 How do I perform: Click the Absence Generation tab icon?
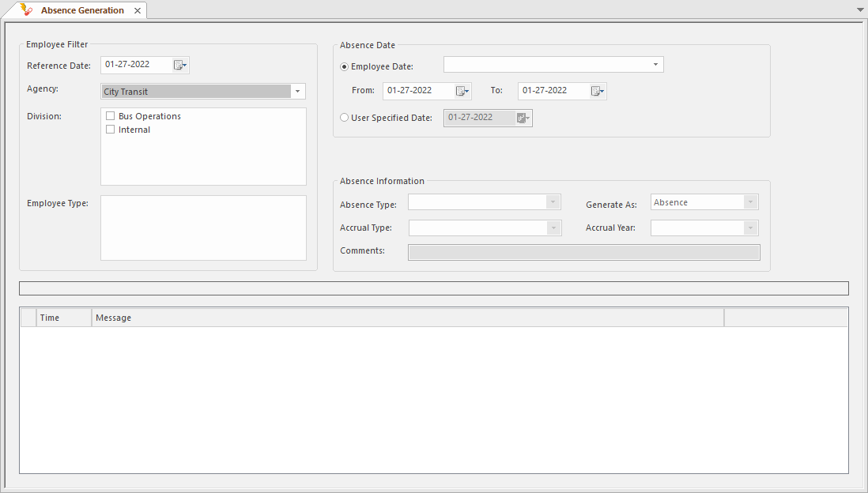[x=27, y=10]
